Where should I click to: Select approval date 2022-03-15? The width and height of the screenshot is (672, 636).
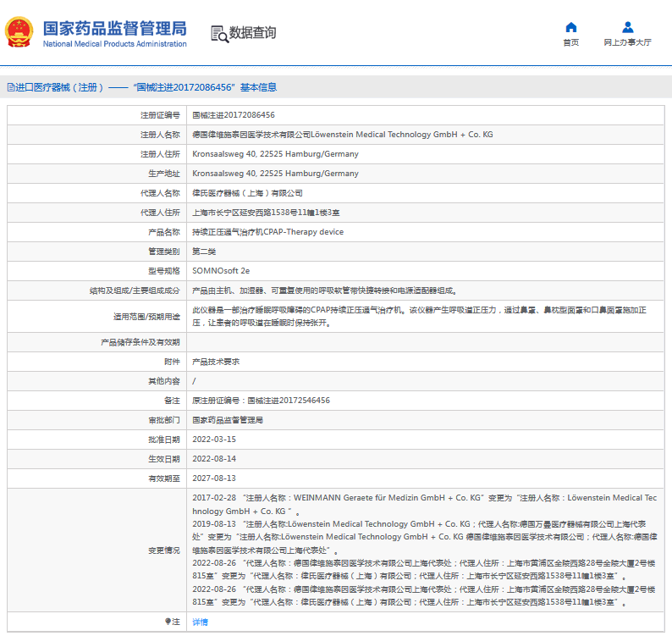(x=214, y=440)
